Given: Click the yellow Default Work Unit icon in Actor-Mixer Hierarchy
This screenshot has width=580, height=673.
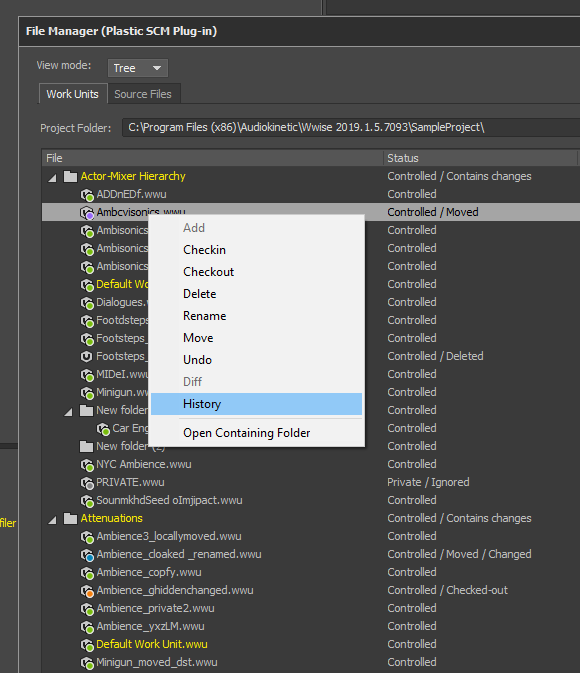Looking at the screenshot, I should pos(87,285).
